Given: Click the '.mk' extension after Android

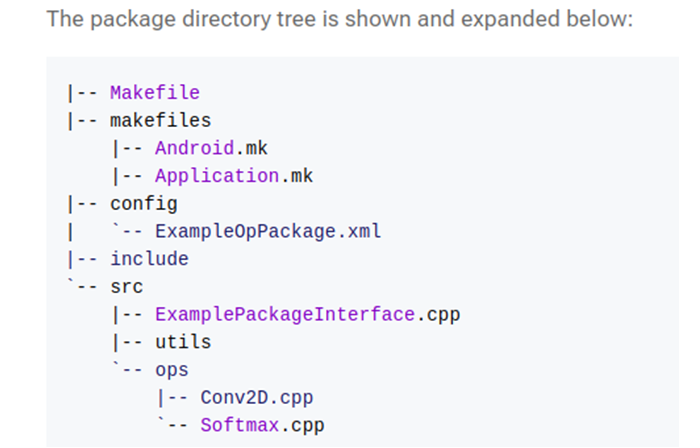Looking at the screenshot, I should 251,148.
